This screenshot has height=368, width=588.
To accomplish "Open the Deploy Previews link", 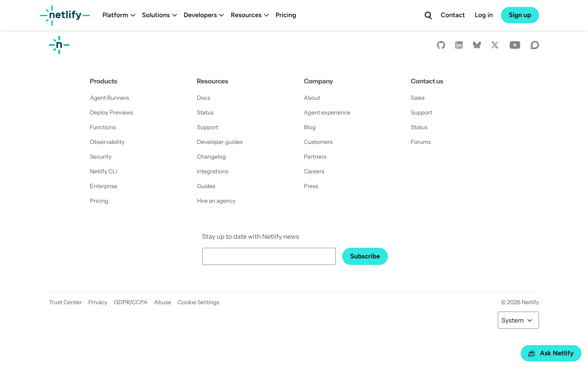I will click(x=111, y=112).
